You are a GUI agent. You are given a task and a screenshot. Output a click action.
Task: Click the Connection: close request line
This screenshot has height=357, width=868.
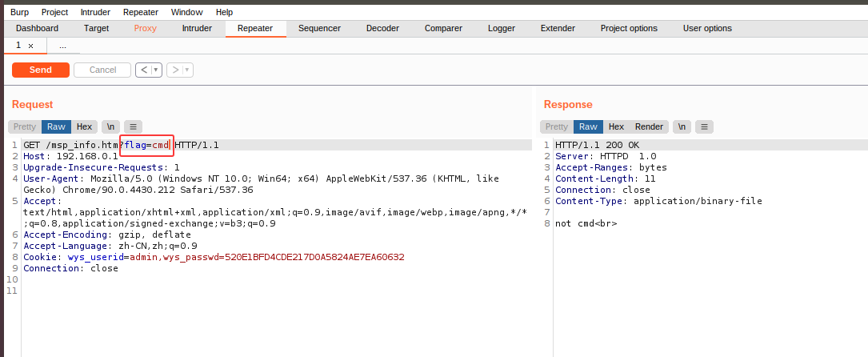click(70, 268)
